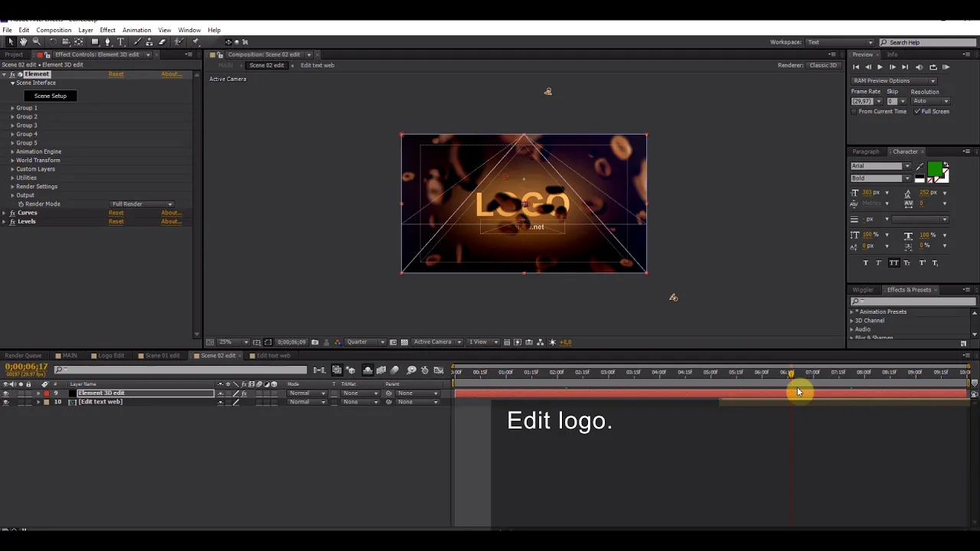Open the Effect menu
The height and width of the screenshot is (551, 980).
[x=107, y=30]
